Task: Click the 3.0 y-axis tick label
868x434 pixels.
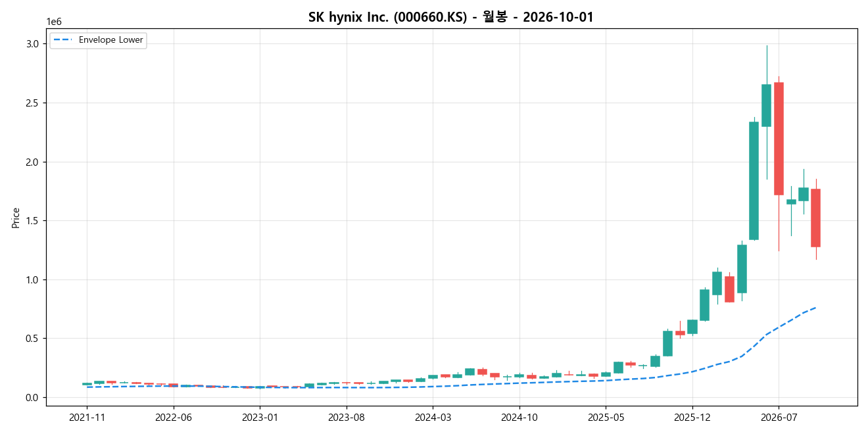Action: [x=34, y=43]
